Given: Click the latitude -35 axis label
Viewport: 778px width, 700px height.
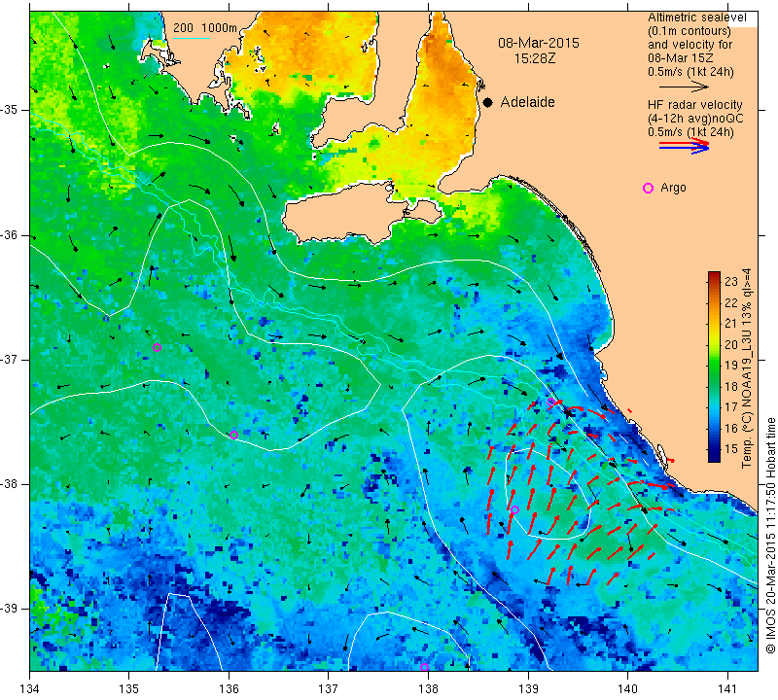Looking at the screenshot, I should click(11, 110).
